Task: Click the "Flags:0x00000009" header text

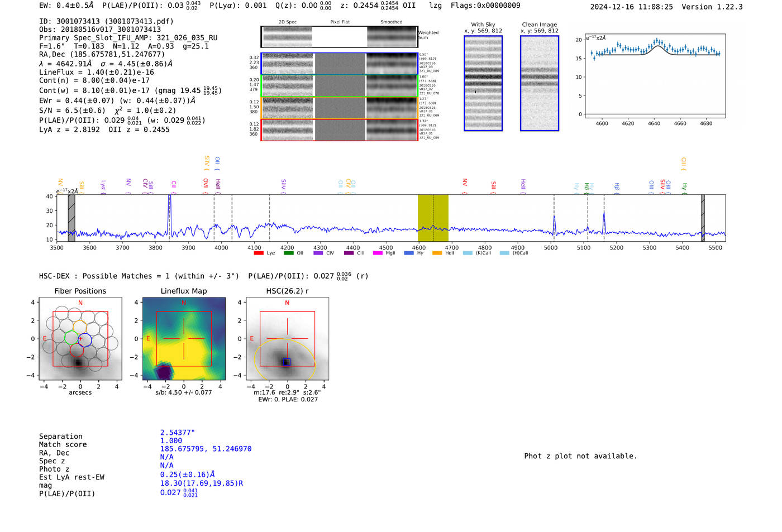Action: pyautogui.click(x=485, y=6)
